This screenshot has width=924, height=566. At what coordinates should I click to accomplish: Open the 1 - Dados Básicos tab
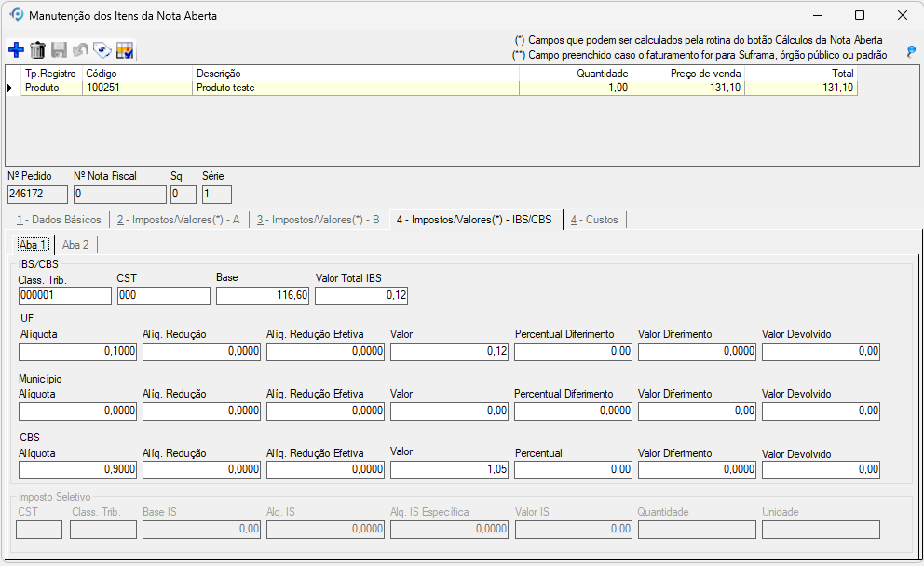click(x=59, y=220)
